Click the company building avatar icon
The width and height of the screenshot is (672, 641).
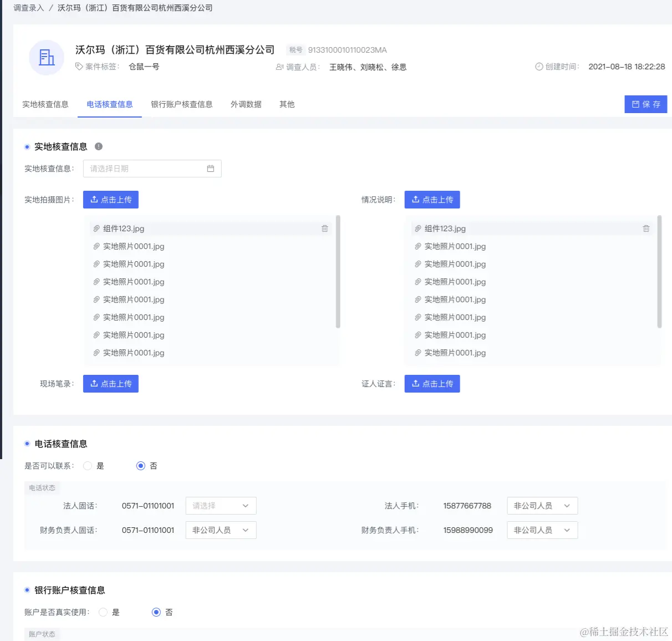[x=47, y=58]
